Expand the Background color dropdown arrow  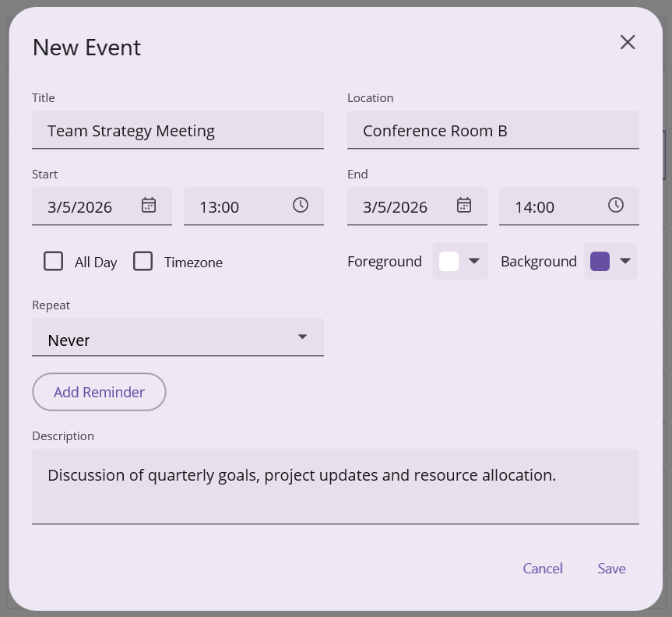(x=625, y=261)
